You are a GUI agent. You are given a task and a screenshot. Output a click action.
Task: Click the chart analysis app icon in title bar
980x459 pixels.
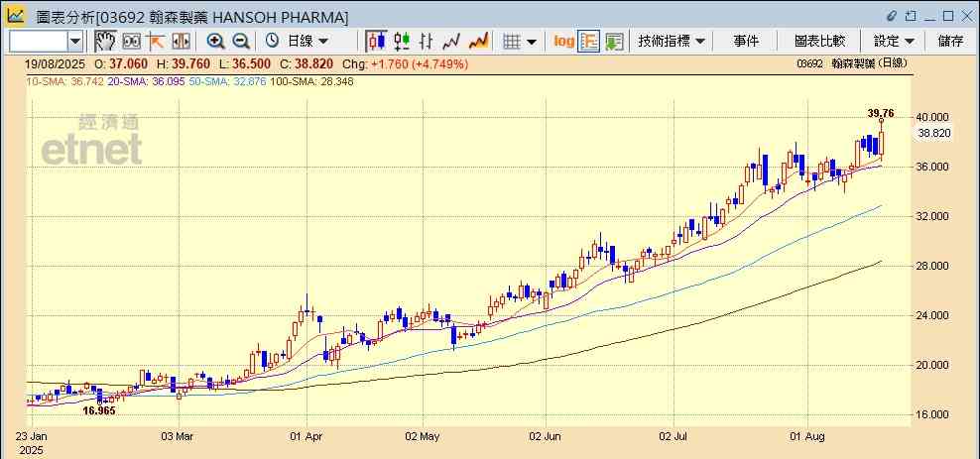pos(16,16)
